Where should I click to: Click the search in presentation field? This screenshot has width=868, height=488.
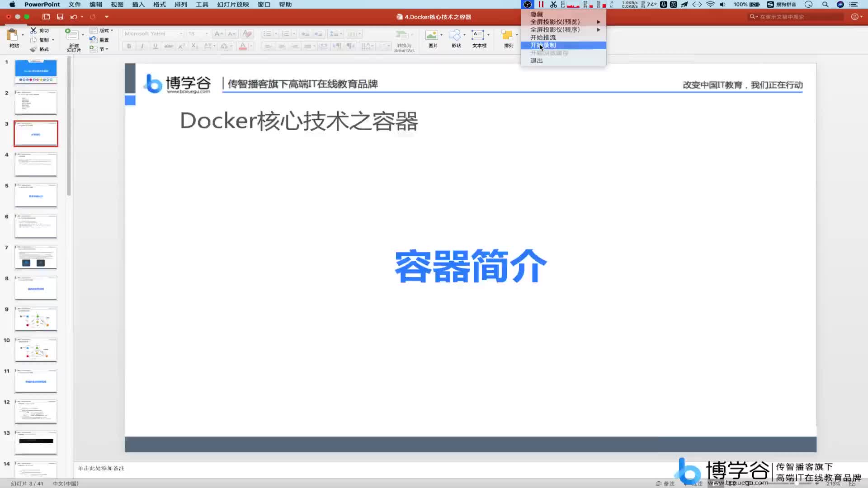click(796, 17)
